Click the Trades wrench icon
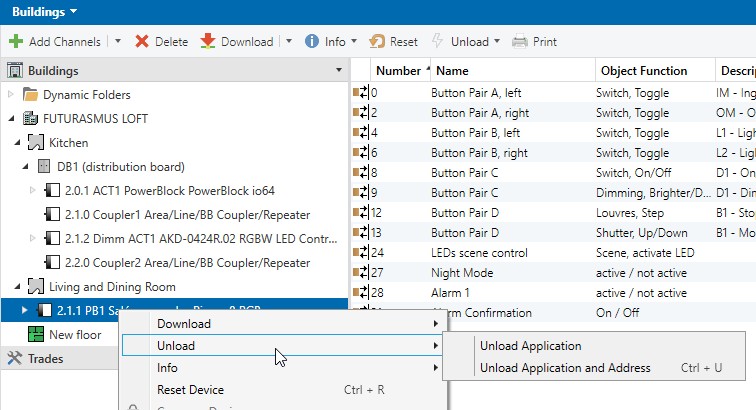 coord(15,357)
